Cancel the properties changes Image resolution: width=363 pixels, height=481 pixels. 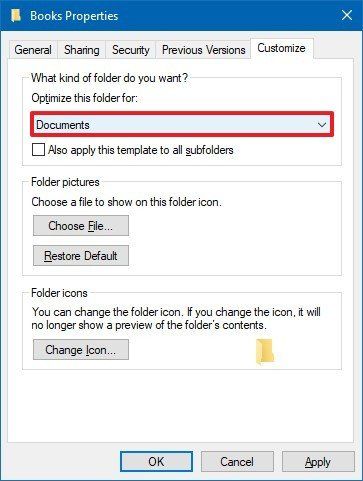(x=237, y=461)
